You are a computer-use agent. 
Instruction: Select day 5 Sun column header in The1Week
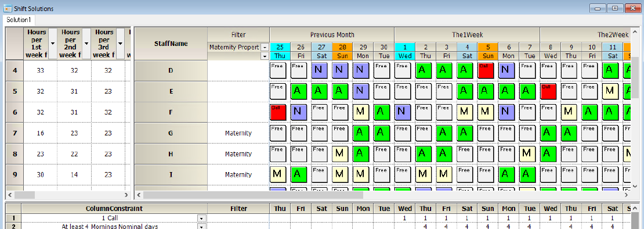[487, 51]
